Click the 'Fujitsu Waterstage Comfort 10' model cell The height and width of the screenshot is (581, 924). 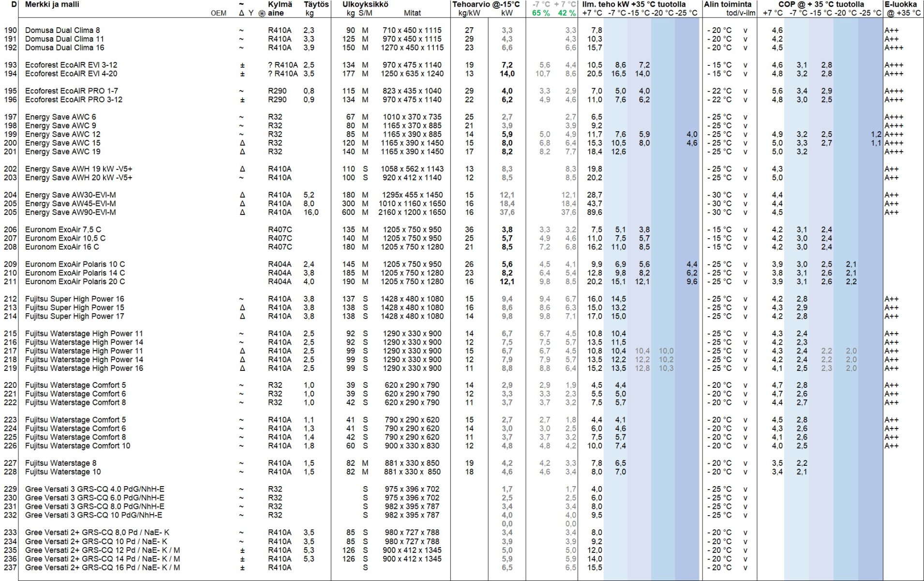tap(77, 446)
